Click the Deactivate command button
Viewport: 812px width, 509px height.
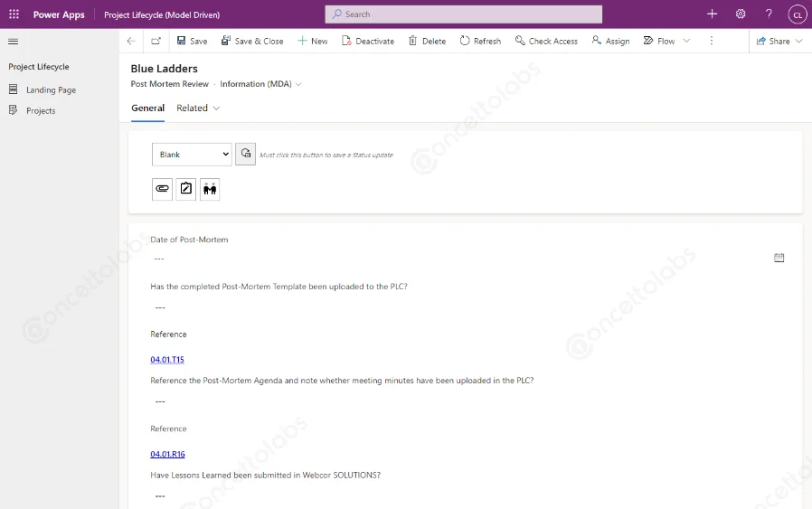pos(368,42)
